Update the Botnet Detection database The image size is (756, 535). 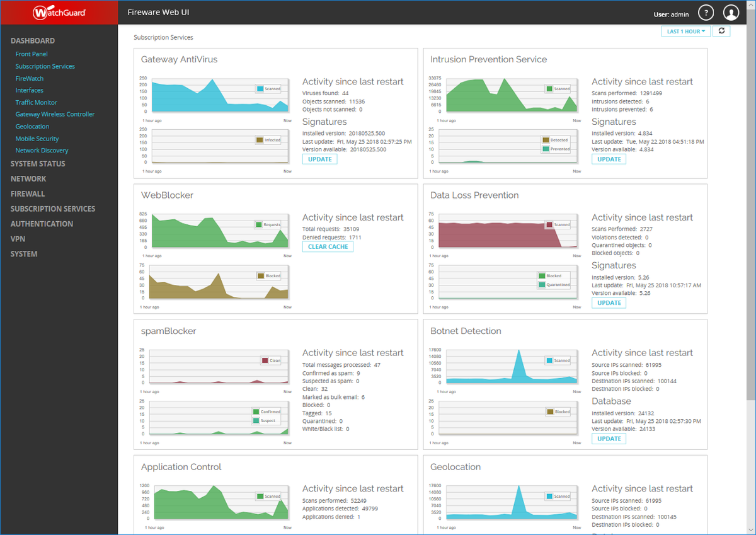pyautogui.click(x=609, y=439)
